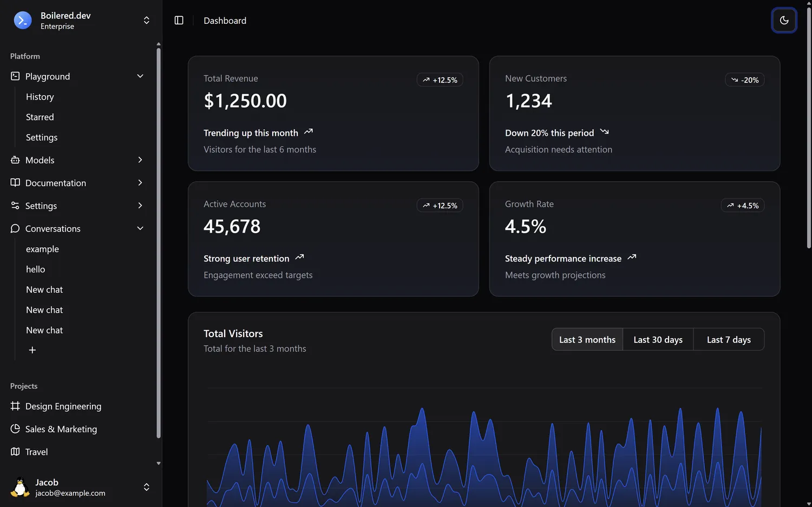Click the Boilered.dev logo icon

point(23,21)
